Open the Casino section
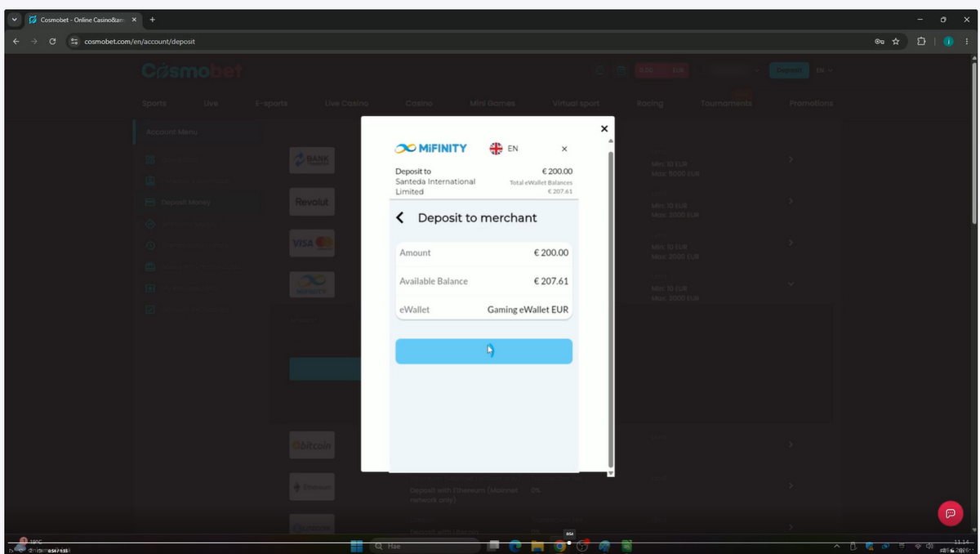 click(419, 103)
